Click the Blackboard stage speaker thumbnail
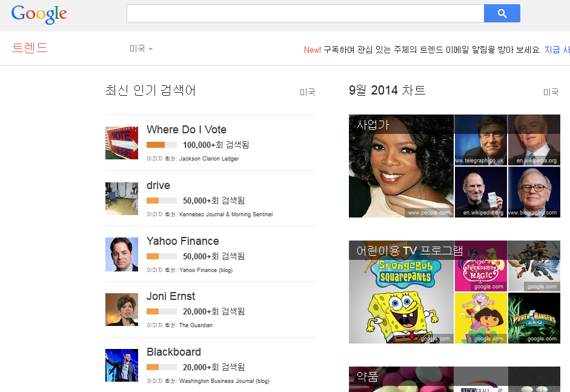This screenshot has height=392, width=570. 122,365
